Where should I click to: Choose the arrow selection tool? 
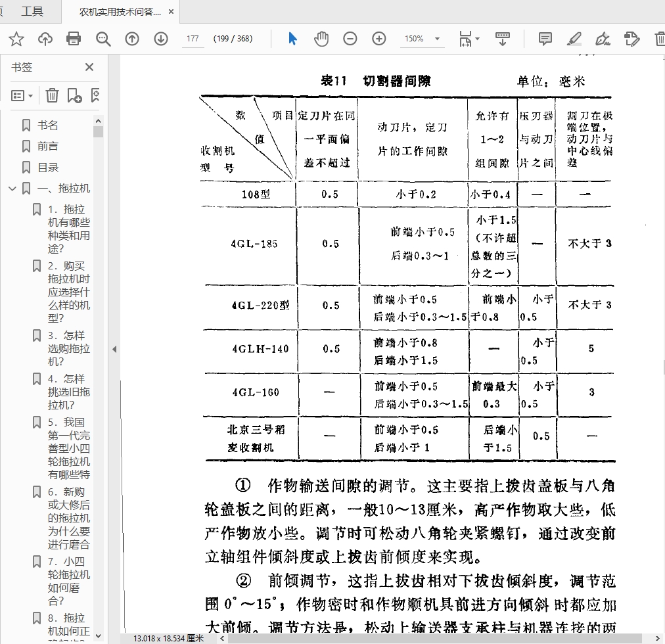click(x=292, y=39)
